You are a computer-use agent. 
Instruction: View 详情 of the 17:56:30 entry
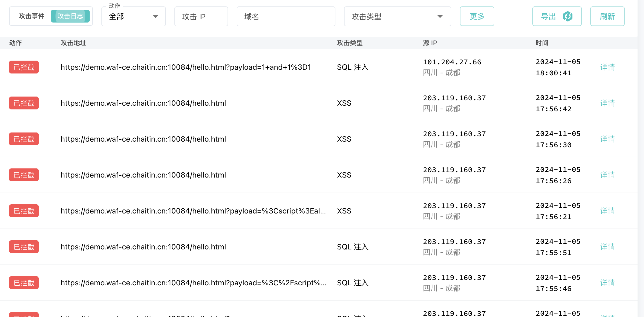click(x=607, y=139)
